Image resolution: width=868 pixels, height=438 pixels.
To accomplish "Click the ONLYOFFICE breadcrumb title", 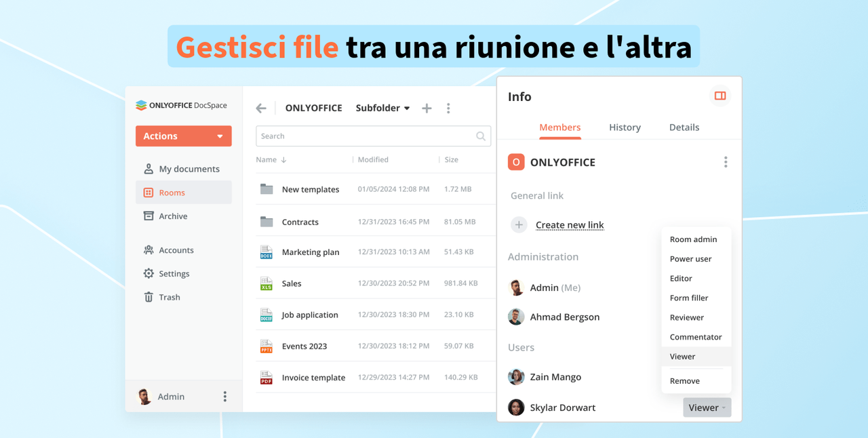I will coord(313,108).
